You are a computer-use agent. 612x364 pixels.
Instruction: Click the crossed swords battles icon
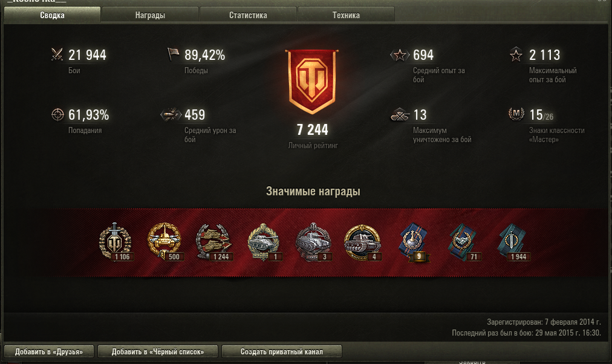[x=57, y=54]
